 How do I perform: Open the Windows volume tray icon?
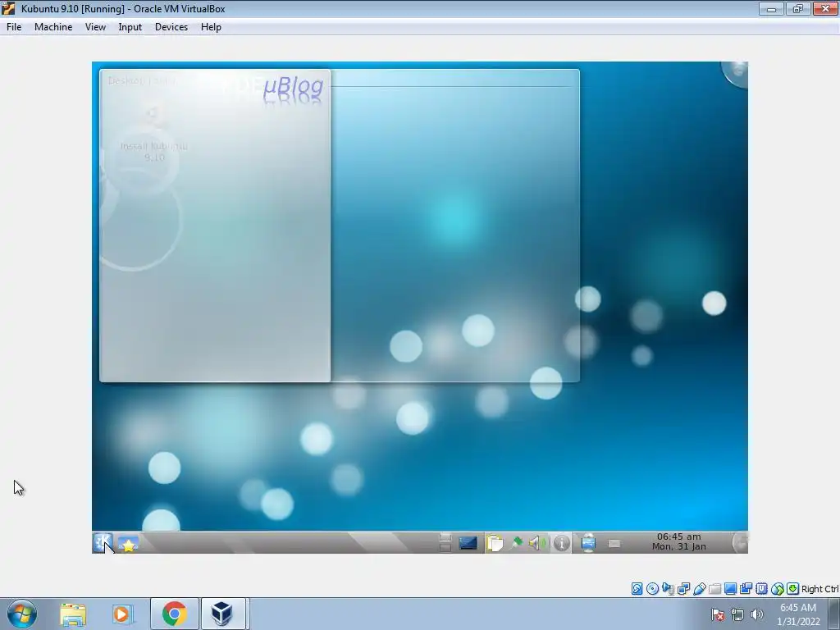(x=757, y=614)
